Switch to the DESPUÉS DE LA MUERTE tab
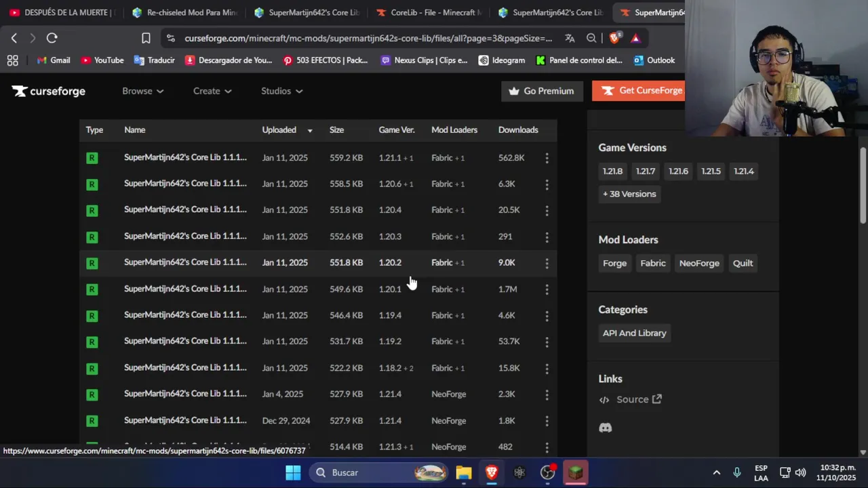 [x=62, y=12]
